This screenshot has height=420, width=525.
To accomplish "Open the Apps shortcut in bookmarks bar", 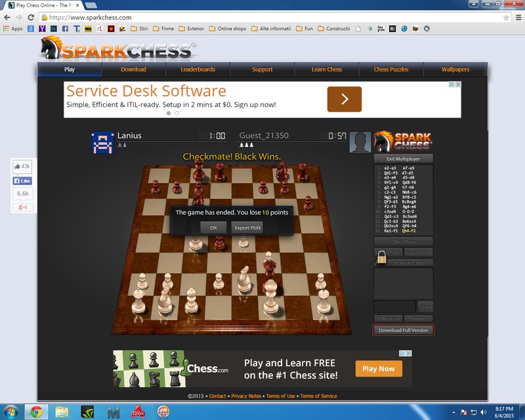I will click(x=12, y=29).
